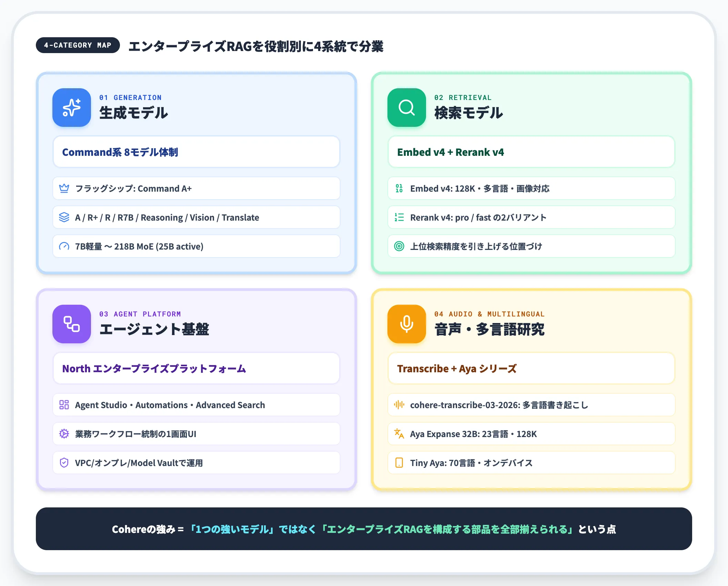Viewport: 728px width, 586px height.
Task: Click the 上位検索精度を引き上げる位置づけ row
Action: 532,246
